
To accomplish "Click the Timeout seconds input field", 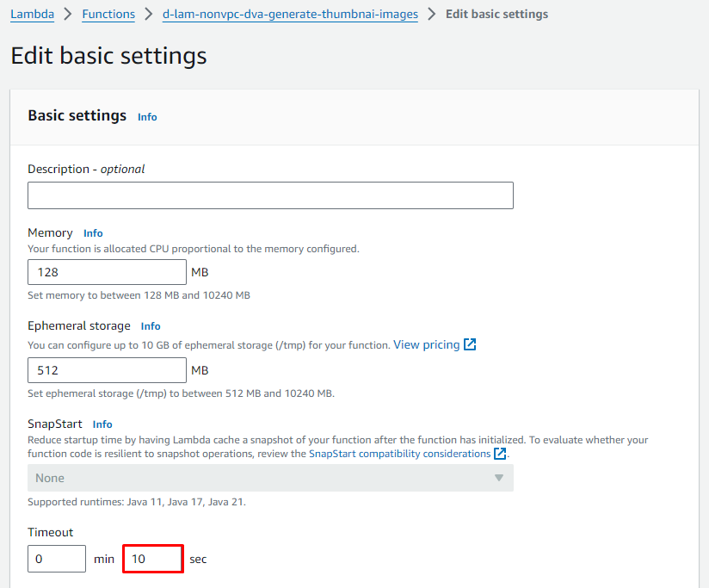I will 153,559.
